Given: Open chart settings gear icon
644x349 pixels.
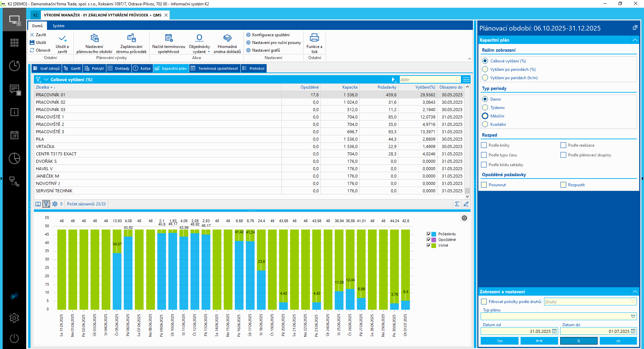Looking at the screenshot, I should [464, 218].
